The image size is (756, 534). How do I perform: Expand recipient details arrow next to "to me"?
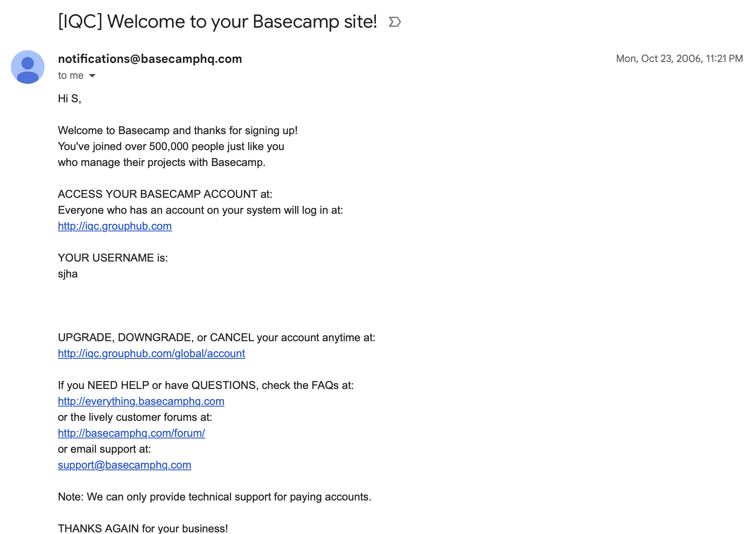tap(92, 76)
